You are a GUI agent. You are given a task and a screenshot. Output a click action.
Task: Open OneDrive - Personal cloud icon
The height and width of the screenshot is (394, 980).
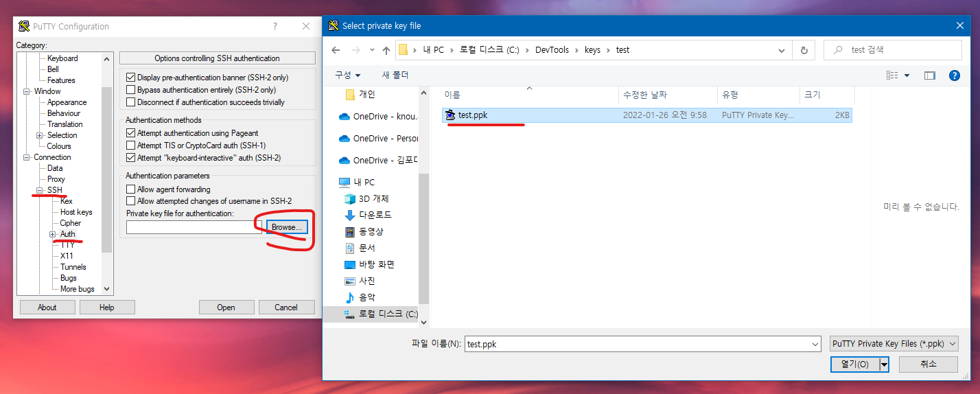(345, 139)
